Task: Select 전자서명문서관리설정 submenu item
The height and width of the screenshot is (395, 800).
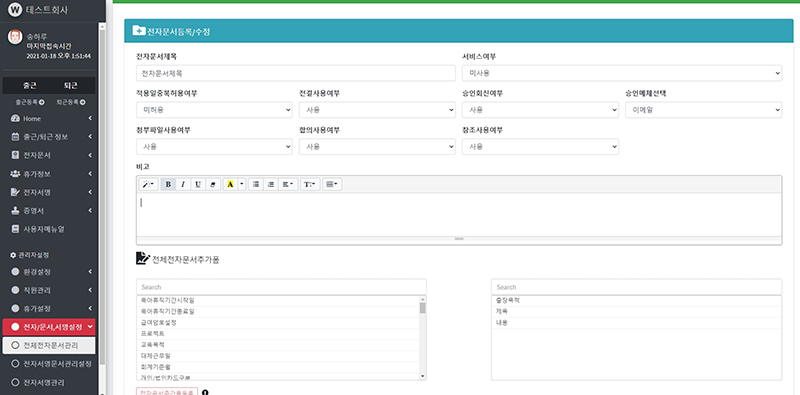Action: (x=49, y=364)
